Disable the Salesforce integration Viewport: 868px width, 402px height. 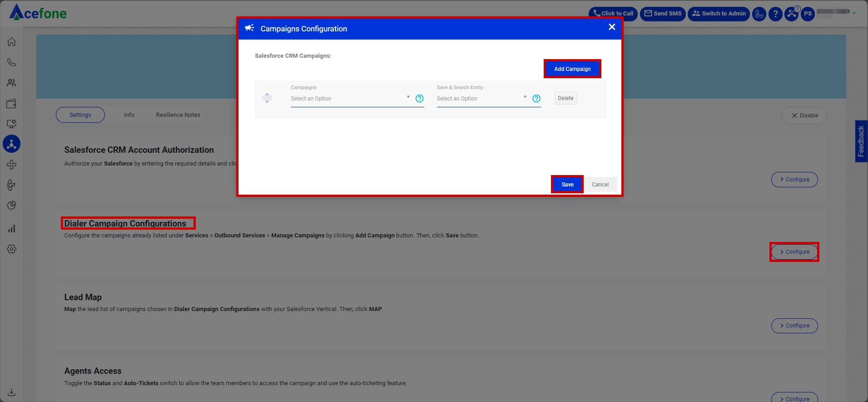804,116
